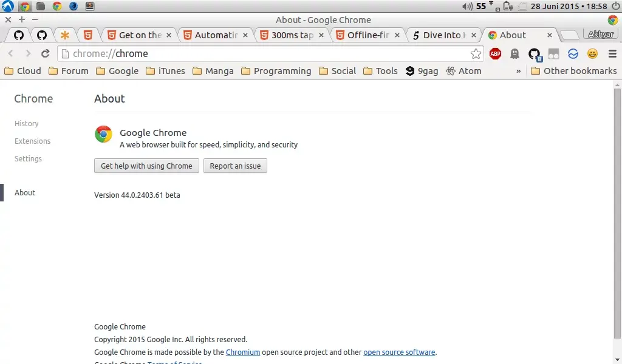The width and height of the screenshot is (622, 364).
Task: Open the Other bookmarks folder
Action: click(573, 71)
